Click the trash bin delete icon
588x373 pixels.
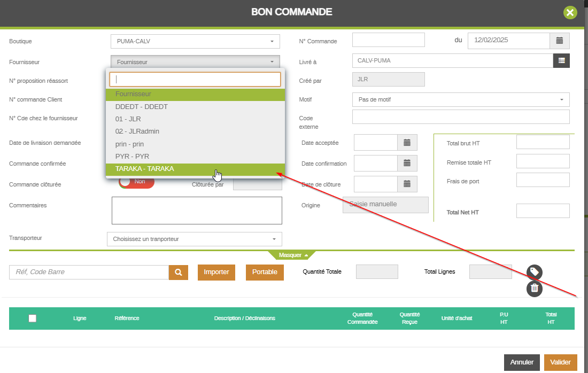534,289
